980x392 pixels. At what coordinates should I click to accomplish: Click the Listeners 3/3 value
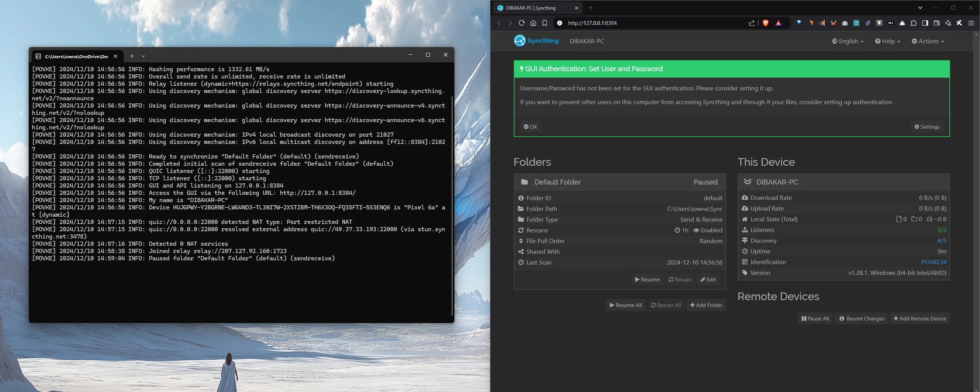(942, 230)
